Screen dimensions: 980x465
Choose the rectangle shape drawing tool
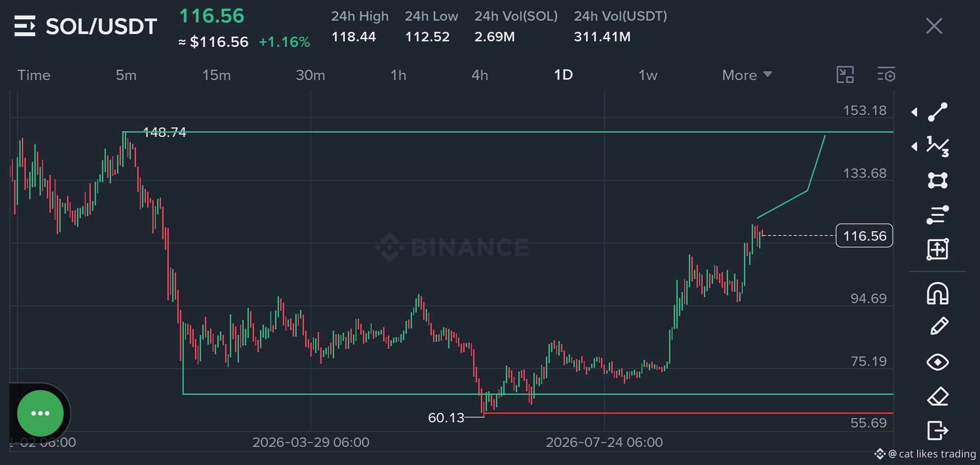click(x=937, y=180)
